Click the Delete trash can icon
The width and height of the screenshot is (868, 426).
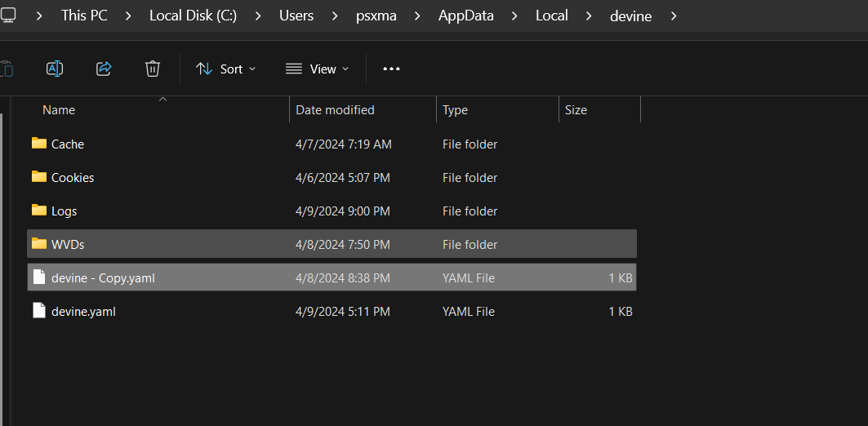click(153, 69)
